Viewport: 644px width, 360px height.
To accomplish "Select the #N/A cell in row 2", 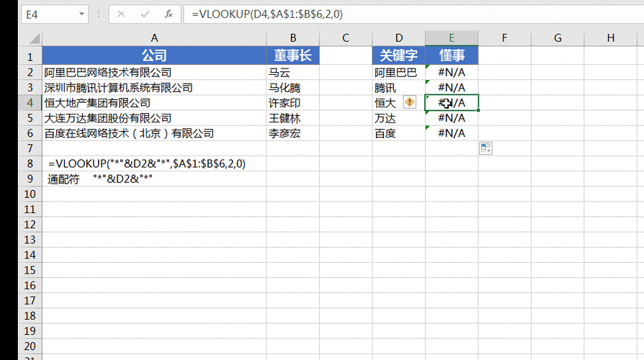I will pyautogui.click(x=452, y=72).
